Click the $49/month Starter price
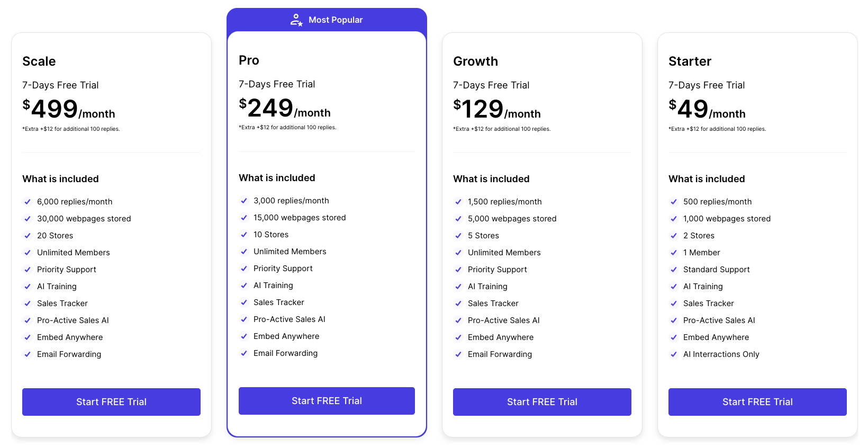This screenshot has width=868, height=447. point(707,110)
